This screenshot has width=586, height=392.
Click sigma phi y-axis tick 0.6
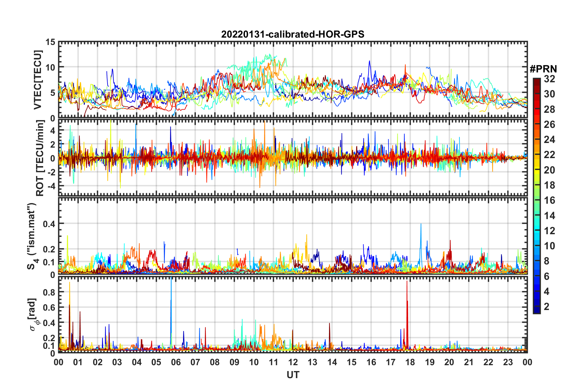[49, 307]
